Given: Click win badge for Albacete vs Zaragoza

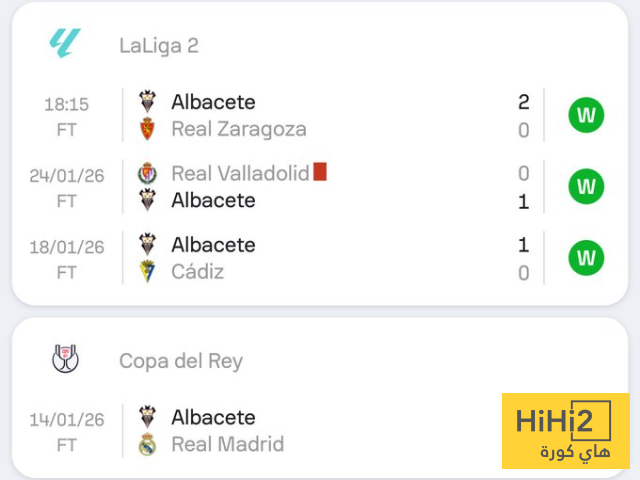Looking at the screenshot, I should (x=586, y=115).
